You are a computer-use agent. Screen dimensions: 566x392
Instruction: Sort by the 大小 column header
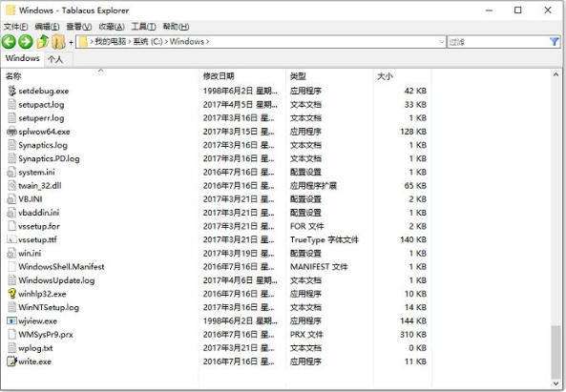click(402, 76)
